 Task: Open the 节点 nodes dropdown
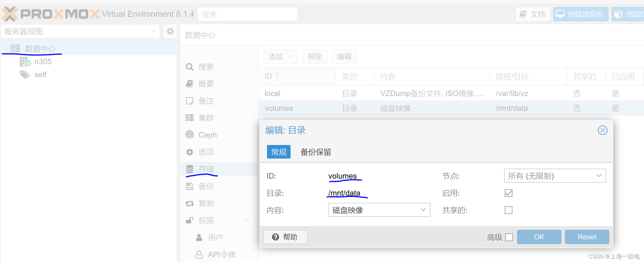[555, 176]
